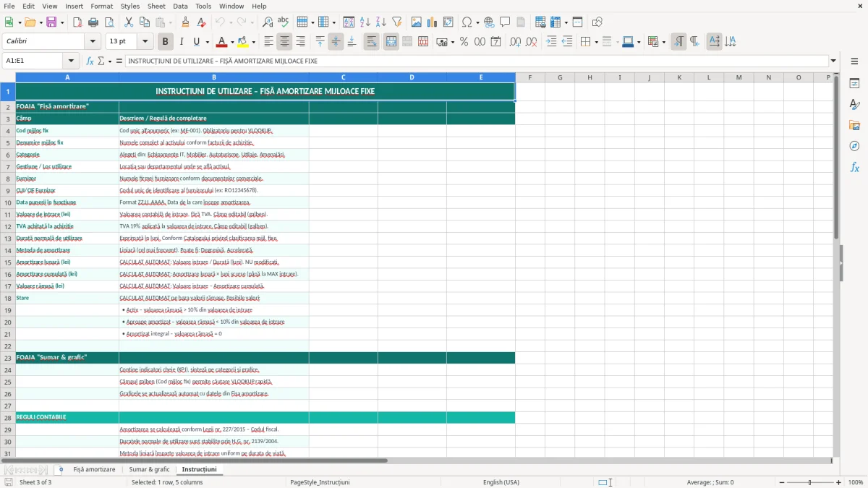Open the Data menu
The height and width of the screenshot is (488, 868).
[x=180, y=6]
